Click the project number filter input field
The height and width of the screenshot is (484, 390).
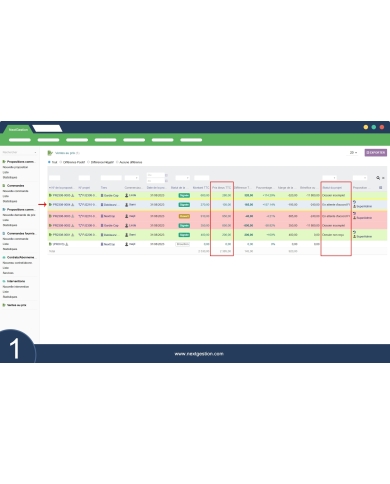click(x=84, y=178)
